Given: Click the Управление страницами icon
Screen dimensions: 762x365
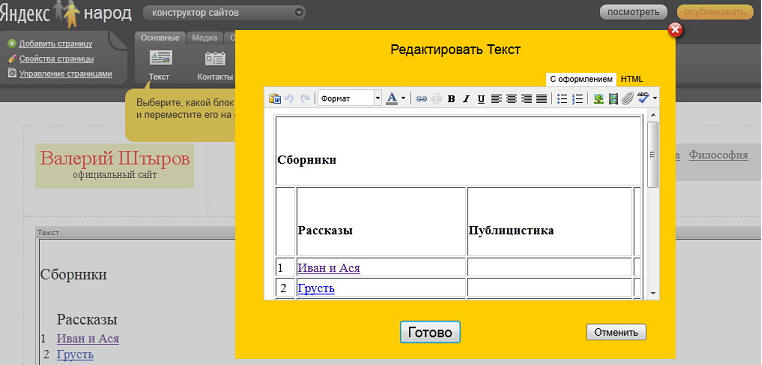Looking at the screenshot, I should [x=13, y=74].
